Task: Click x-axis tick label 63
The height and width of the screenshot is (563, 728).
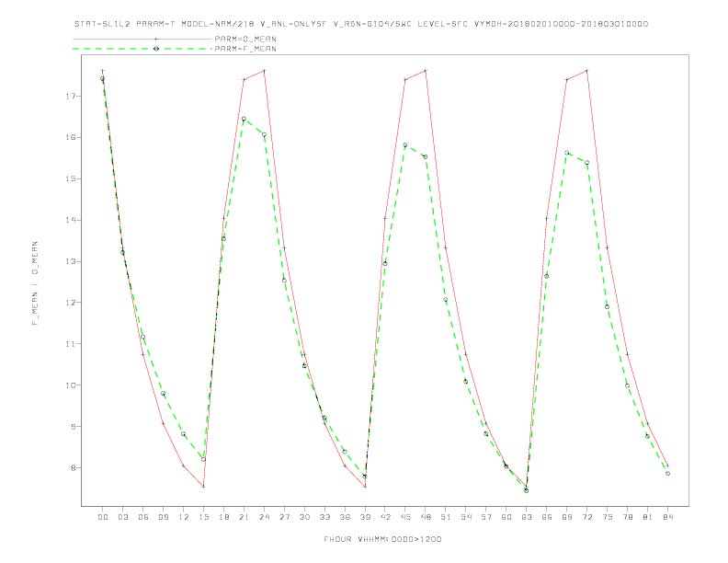Action: coord(527,517)
